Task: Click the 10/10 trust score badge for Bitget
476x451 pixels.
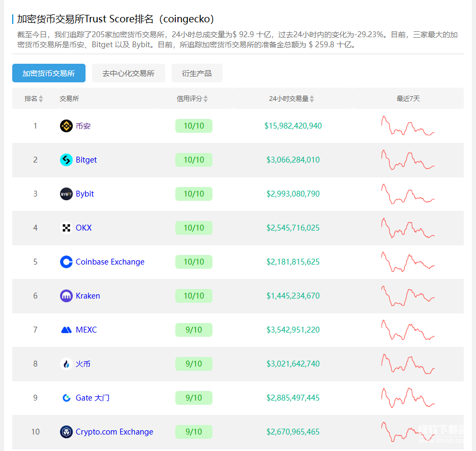Action: (194, 160)
